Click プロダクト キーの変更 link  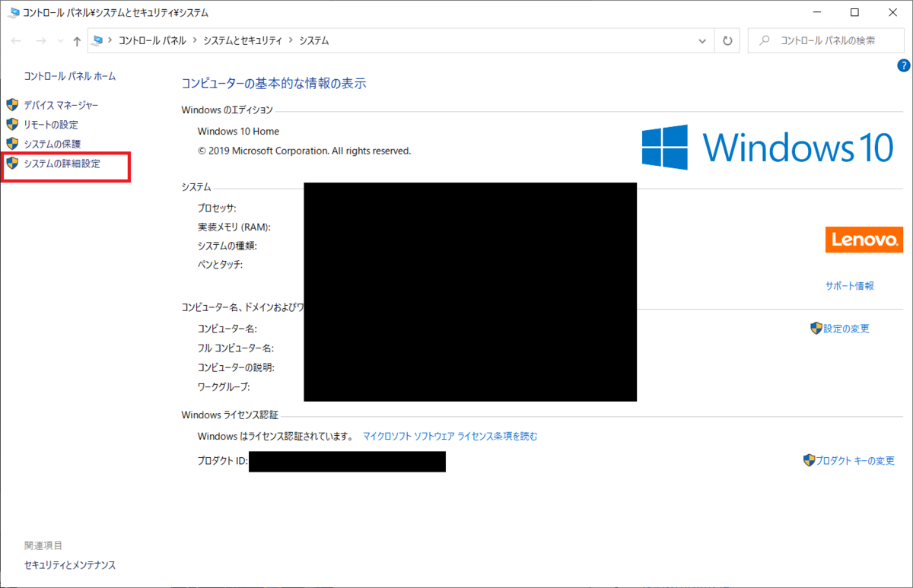click(855, 461)
